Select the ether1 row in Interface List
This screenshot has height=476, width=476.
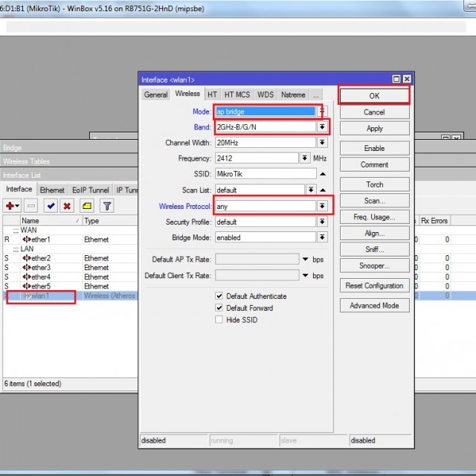click(x=70, y=239)
